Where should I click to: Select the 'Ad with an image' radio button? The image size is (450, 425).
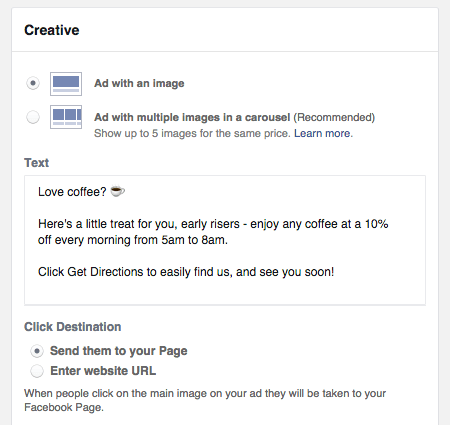pyautogui.click(x=33, y=83)
